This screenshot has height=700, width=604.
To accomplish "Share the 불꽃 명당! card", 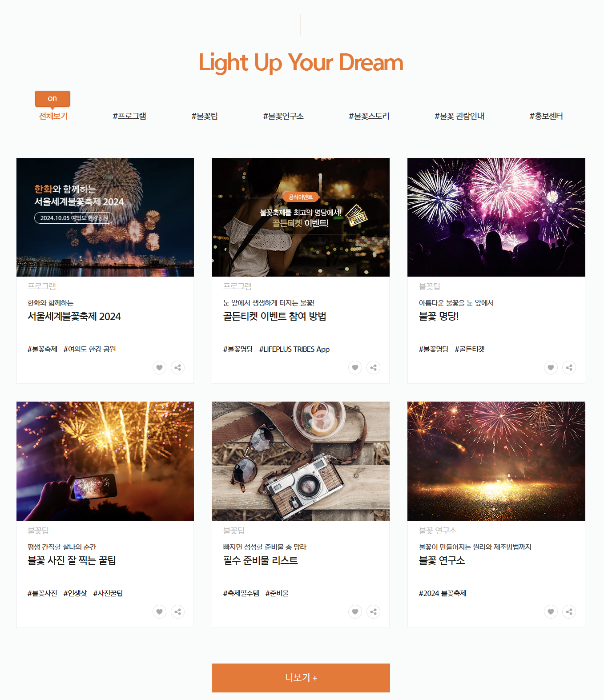I will pos(569,367).
